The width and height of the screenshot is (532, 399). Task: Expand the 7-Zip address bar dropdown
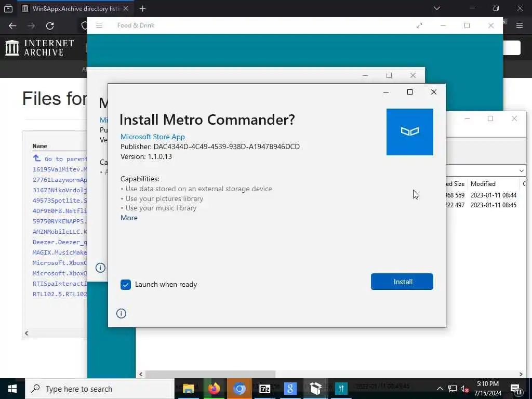click(x=522, y=170)
